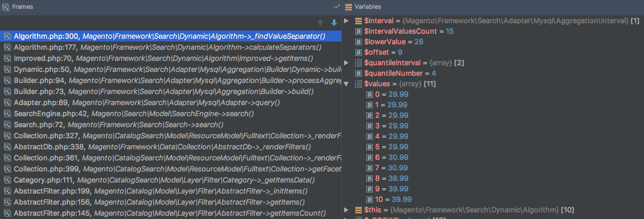Viewport: 644px width, 219px height.
Task: Click the next frame down arrow
Action: [x=334, y=23]
